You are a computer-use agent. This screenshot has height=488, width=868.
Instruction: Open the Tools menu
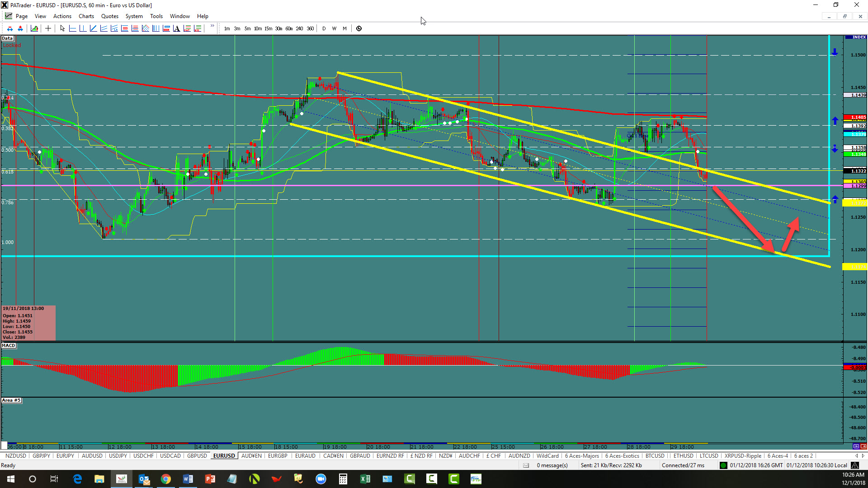(156, 16)
